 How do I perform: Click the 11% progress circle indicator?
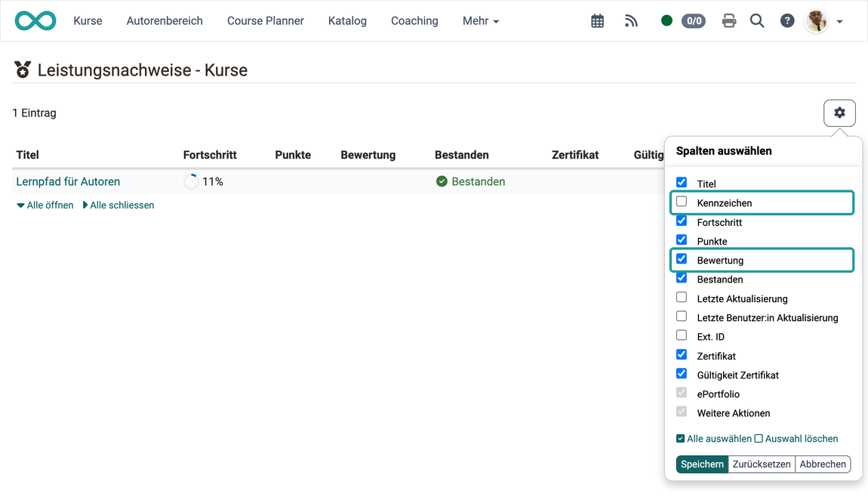[x=191, y=182]
